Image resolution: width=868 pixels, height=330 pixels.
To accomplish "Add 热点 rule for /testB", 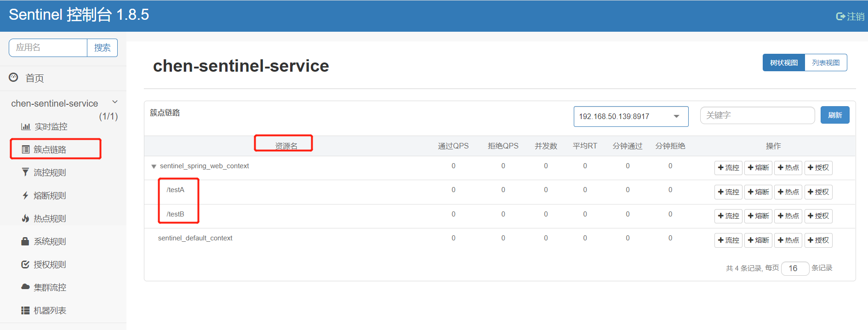I will click(x=788, y=216).
